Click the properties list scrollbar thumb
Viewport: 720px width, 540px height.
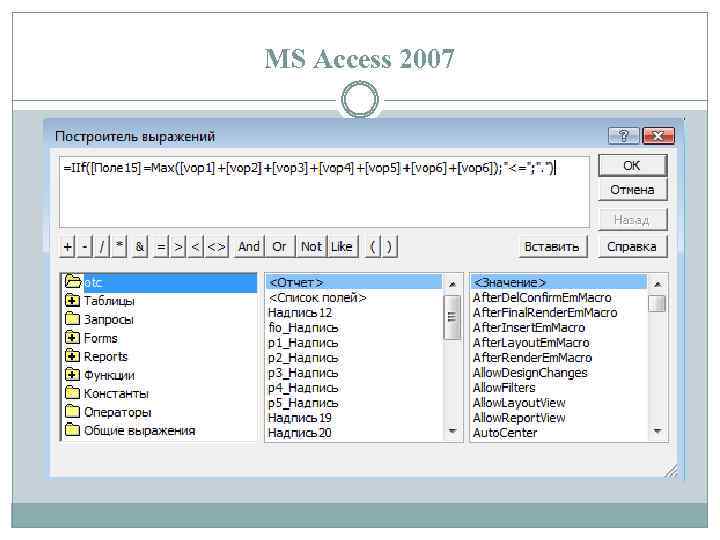tap(658, 303)
